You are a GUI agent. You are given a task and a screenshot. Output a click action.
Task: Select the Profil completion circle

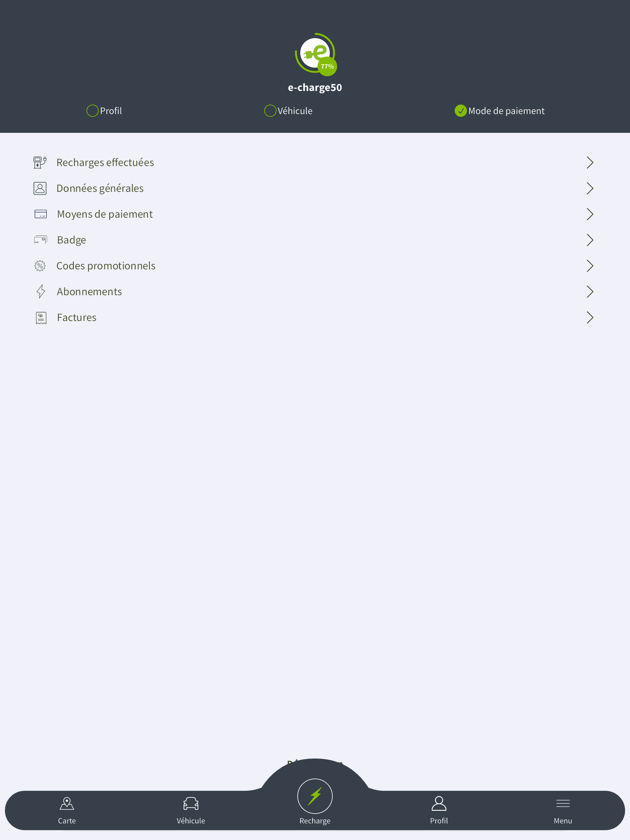pos(92,111)
